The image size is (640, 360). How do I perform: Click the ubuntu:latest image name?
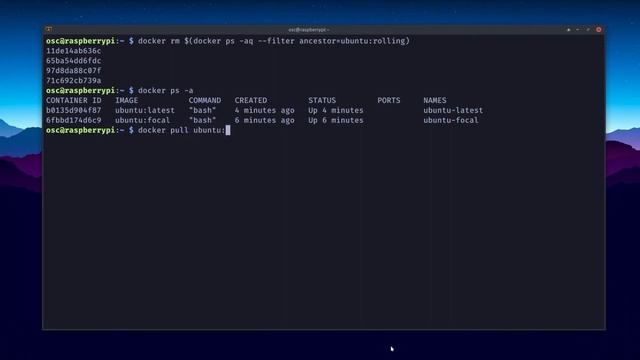pos(145,110)
